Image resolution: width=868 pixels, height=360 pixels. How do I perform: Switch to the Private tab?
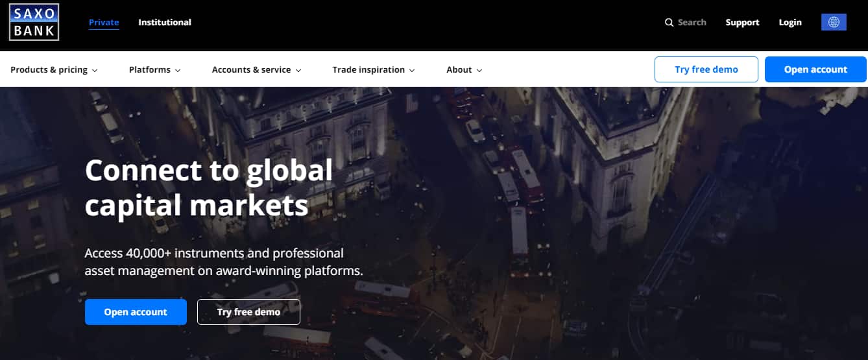[x=104, y=22]
